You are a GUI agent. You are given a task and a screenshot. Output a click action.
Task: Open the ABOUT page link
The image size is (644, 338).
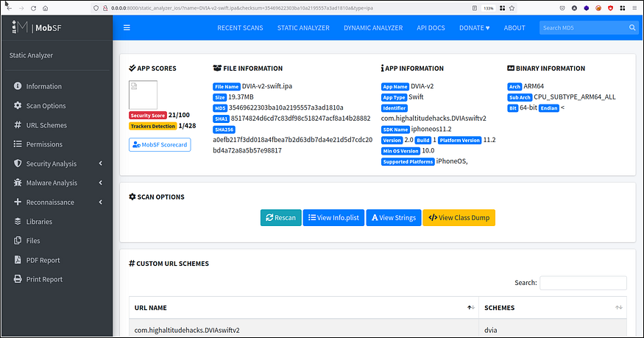[514, 28]
